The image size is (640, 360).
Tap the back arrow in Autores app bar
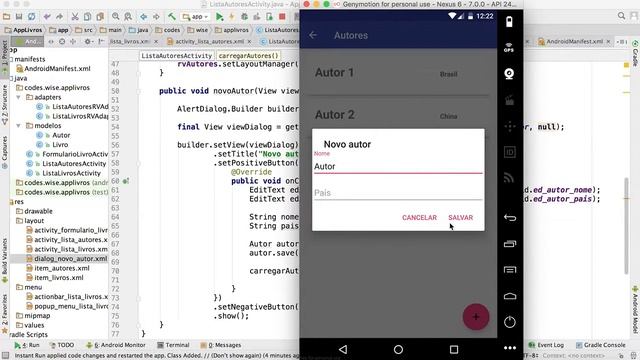(313, 35)
